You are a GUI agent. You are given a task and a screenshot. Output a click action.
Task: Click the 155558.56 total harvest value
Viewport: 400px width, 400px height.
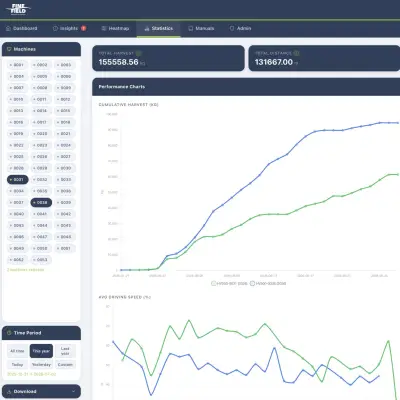118,62
